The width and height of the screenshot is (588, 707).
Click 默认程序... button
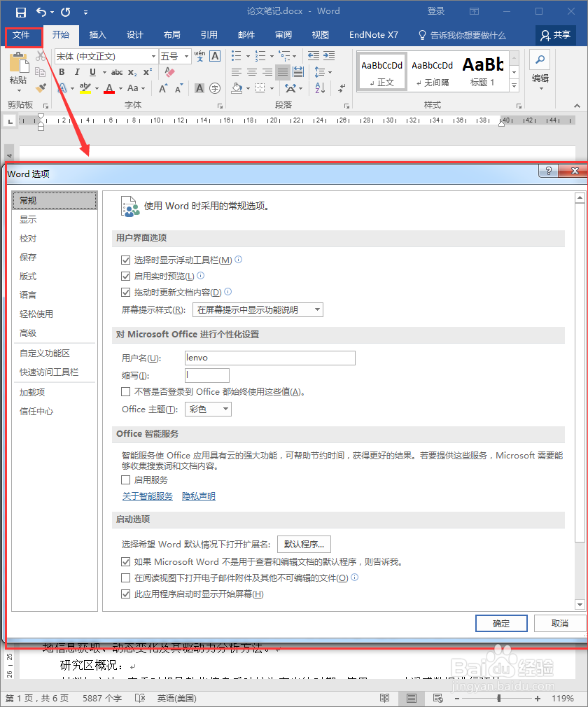304,544
